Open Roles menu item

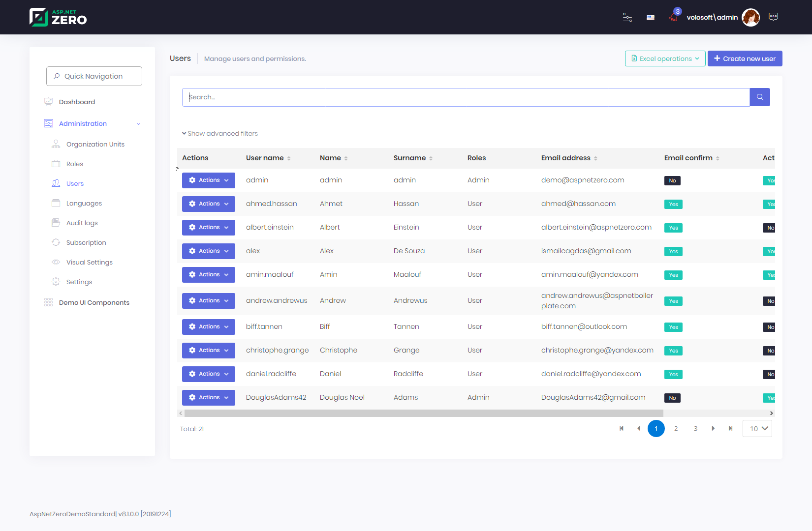coord(75,164)
